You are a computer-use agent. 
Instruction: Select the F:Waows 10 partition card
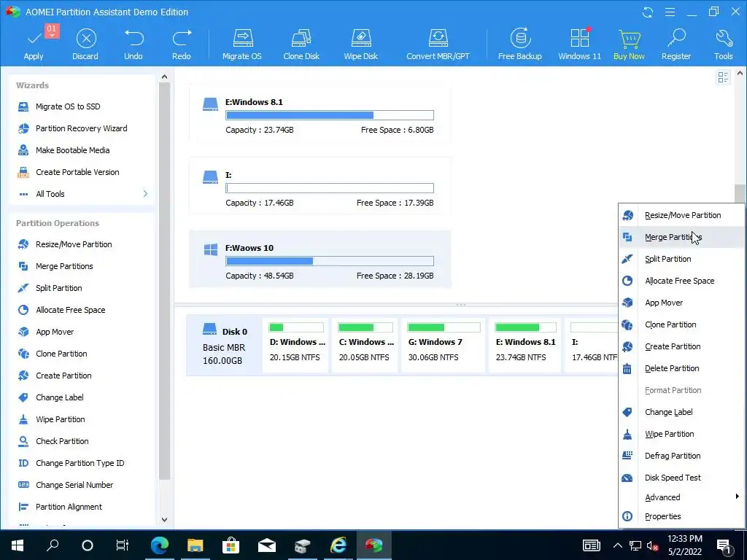(320, 260)
